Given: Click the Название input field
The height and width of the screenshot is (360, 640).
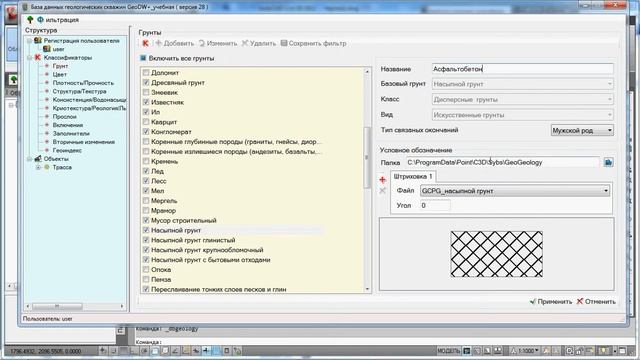Looking at the screenshot, I should click(x=522, y=69).
